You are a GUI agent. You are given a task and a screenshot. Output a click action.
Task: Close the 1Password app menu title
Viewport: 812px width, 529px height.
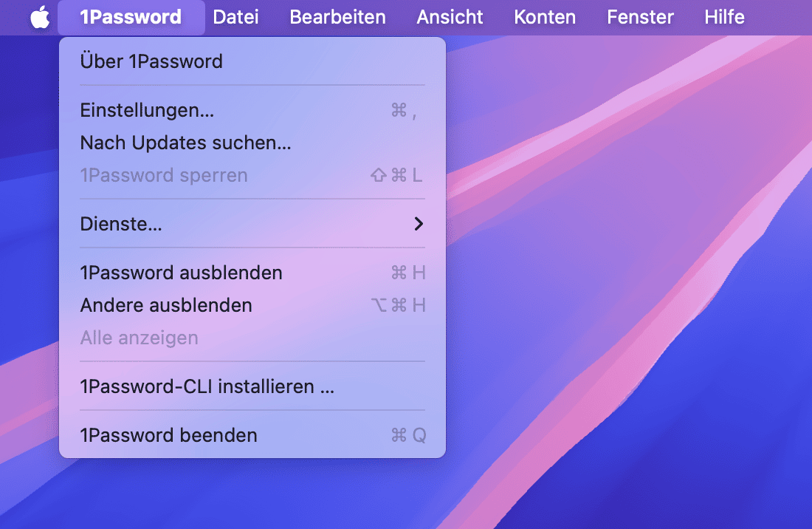coord(131,17)
